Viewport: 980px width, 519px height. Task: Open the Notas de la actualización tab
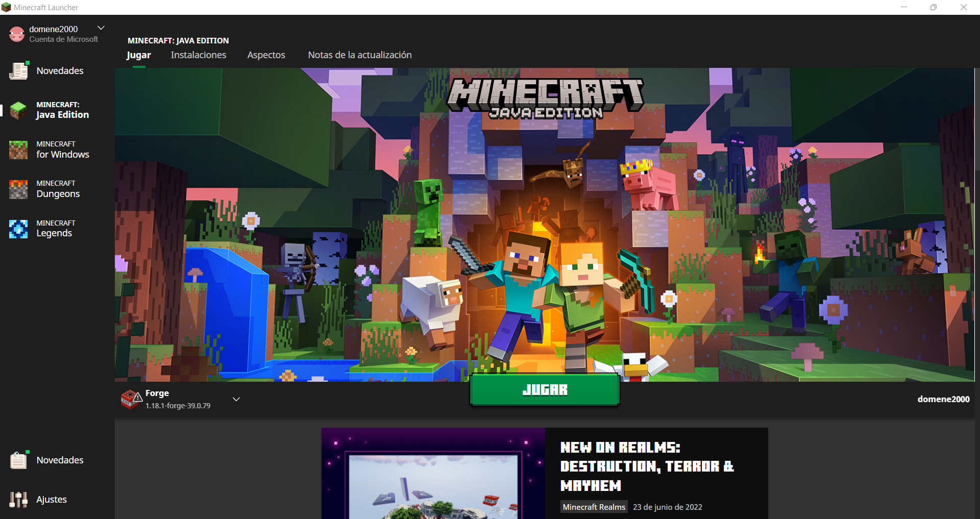360,55
